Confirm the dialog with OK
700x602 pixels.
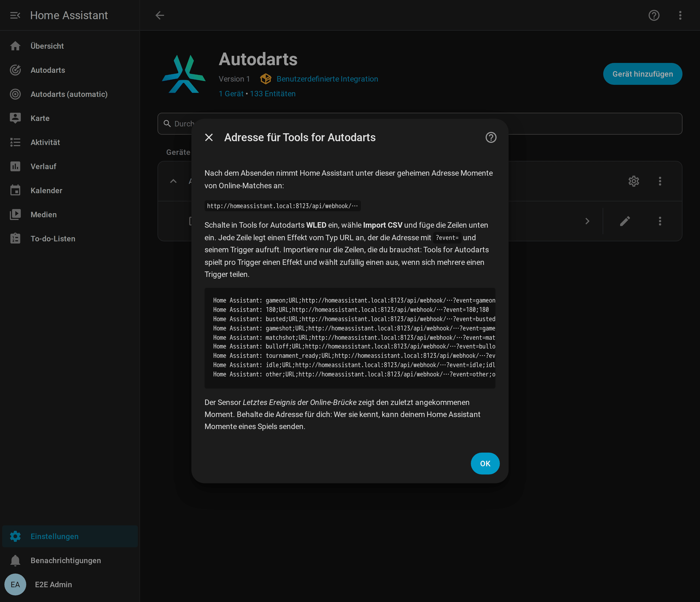[x=485, y=464]
